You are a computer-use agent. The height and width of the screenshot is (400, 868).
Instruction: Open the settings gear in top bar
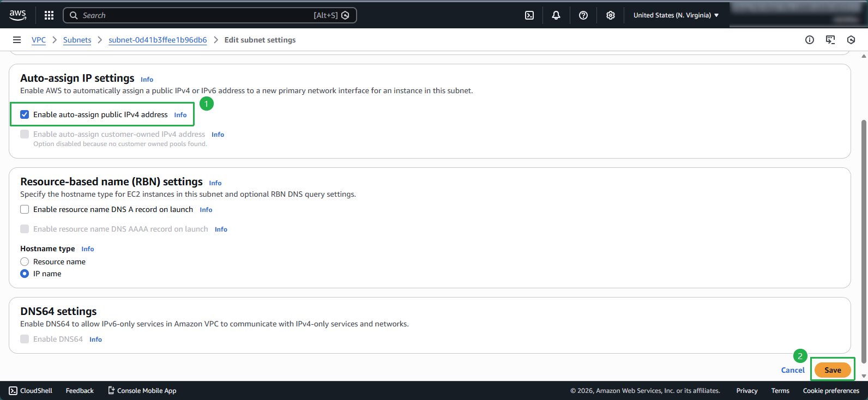(611, 15)
